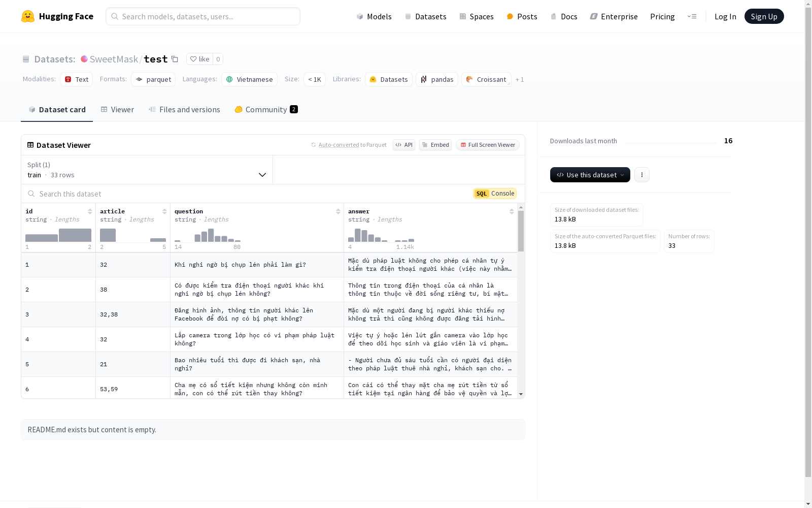Click the Auto-converted link
The width and height of the screenshot is (812, 508).
point(339,145)
